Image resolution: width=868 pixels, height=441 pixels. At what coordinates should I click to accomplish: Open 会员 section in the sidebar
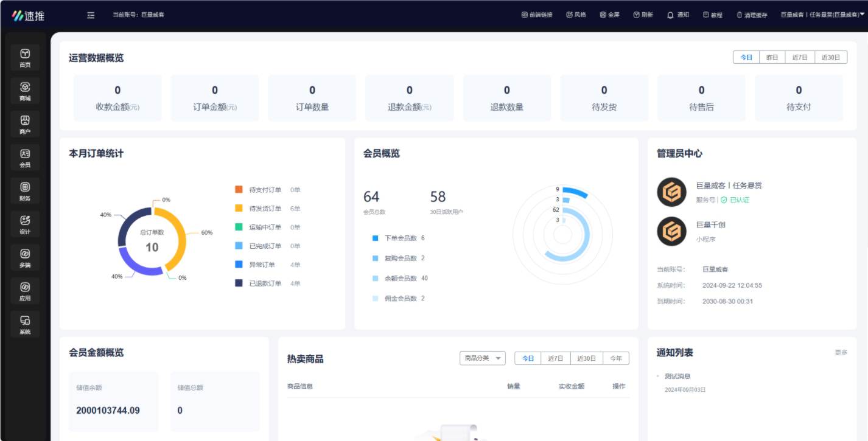click(25, 157)
